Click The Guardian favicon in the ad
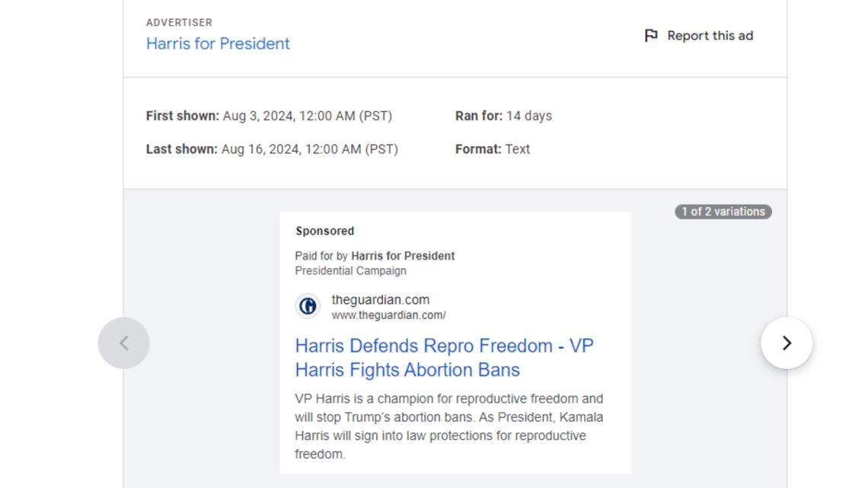Viewport: 868px width, 488px height. (308, 306)
